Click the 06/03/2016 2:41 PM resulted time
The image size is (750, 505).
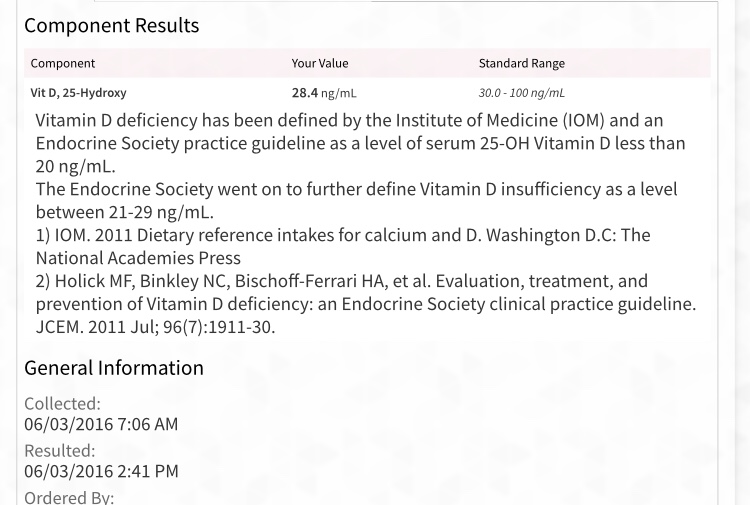point(101,471)
